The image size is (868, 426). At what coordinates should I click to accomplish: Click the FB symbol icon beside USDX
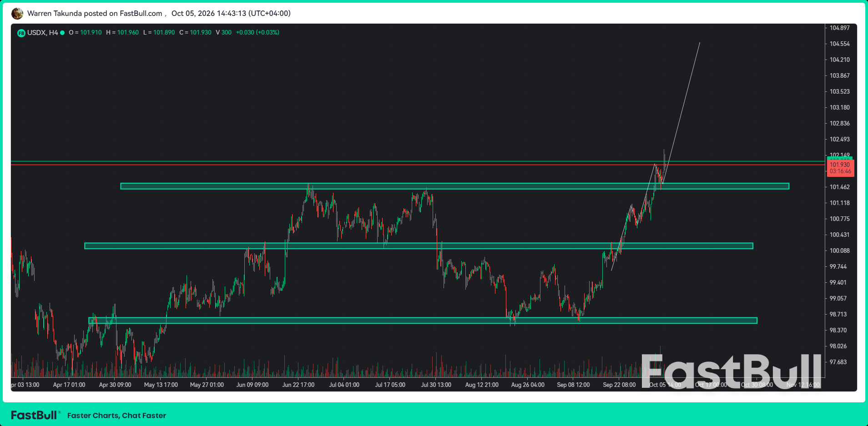(x=21, y=33)
